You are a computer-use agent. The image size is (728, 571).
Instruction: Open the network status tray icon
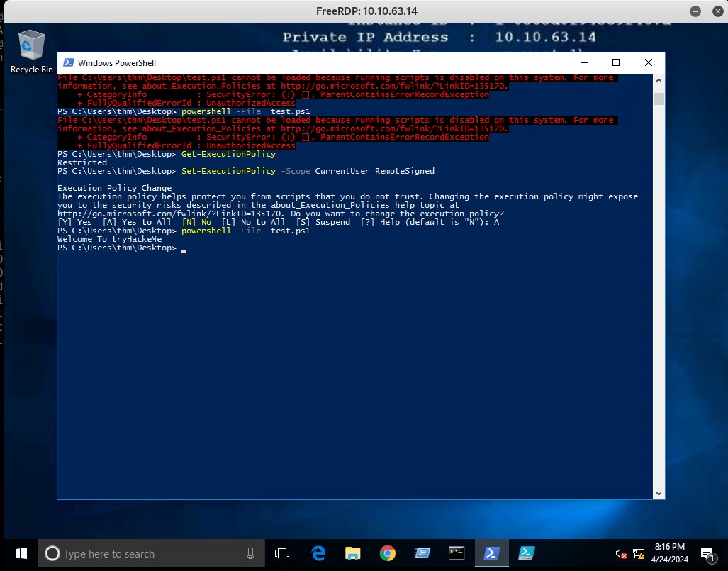(x=639, y=553)
